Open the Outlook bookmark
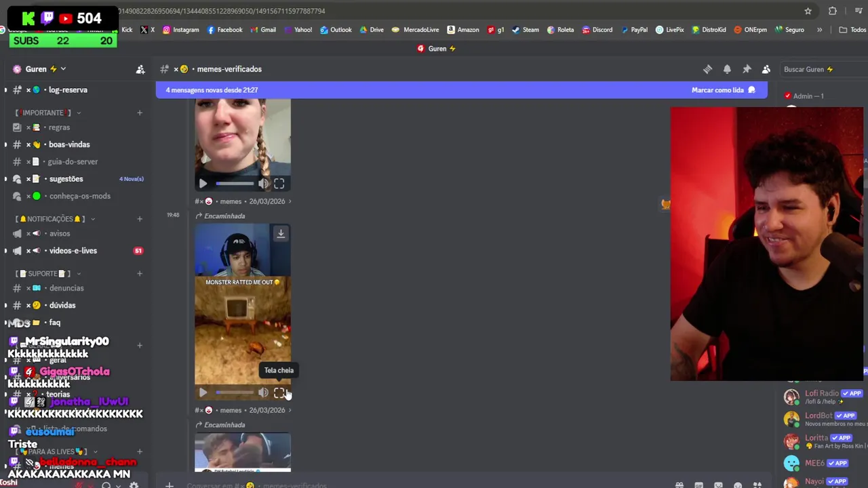 point(336,30)
